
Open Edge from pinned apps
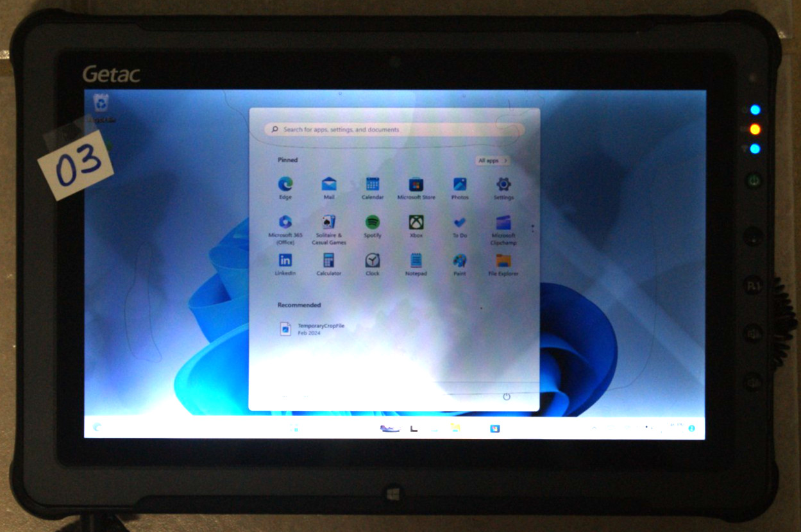pos(285,188)
